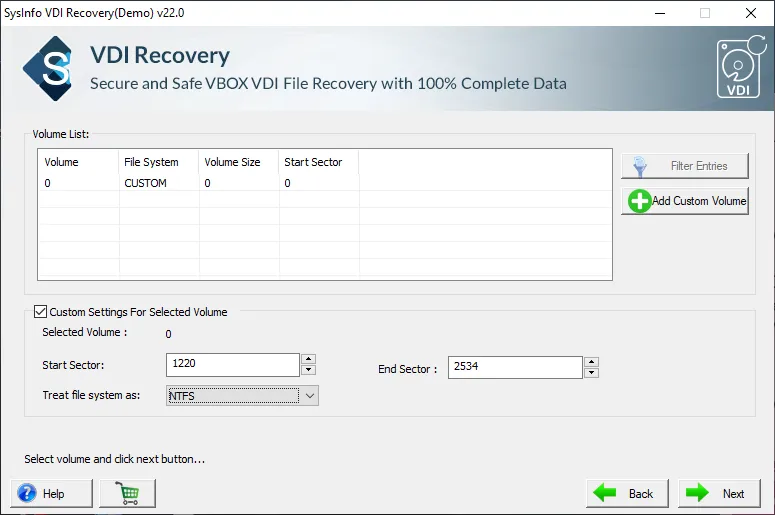Minimize the VDI Recovery window

[660, 13]
